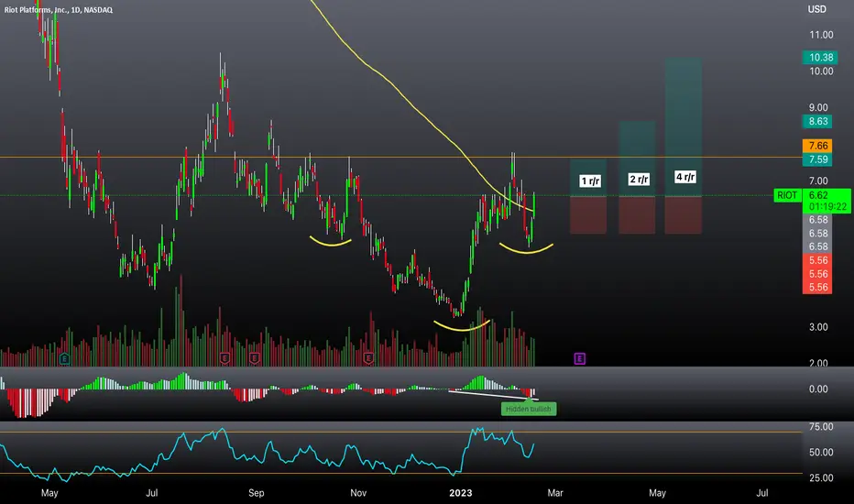Click the Sep label on time axis
Viewport: 854px width, 504px height.
256,493
